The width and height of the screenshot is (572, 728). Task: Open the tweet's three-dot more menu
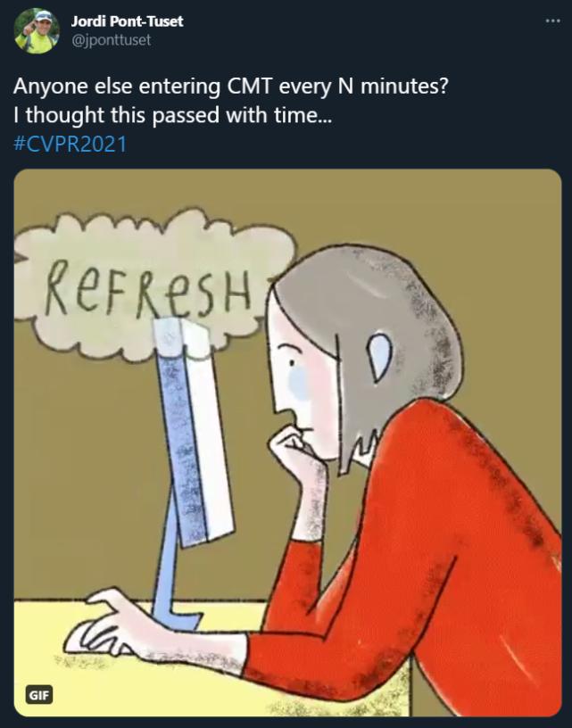coord(552,21)
